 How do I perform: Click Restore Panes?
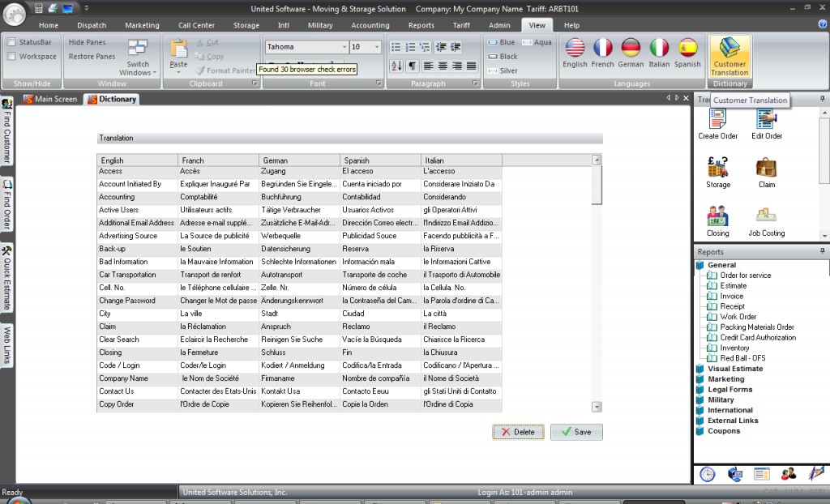(x=92, y=56)
